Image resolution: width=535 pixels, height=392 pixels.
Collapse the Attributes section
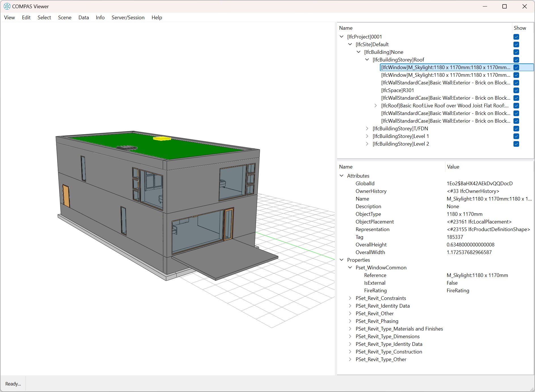coord(342,176)
